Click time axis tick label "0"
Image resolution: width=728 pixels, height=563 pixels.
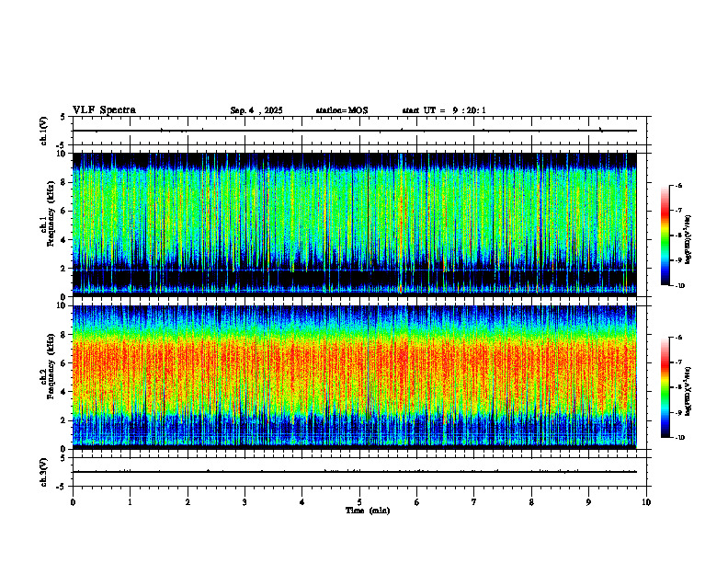coord(73,502)
